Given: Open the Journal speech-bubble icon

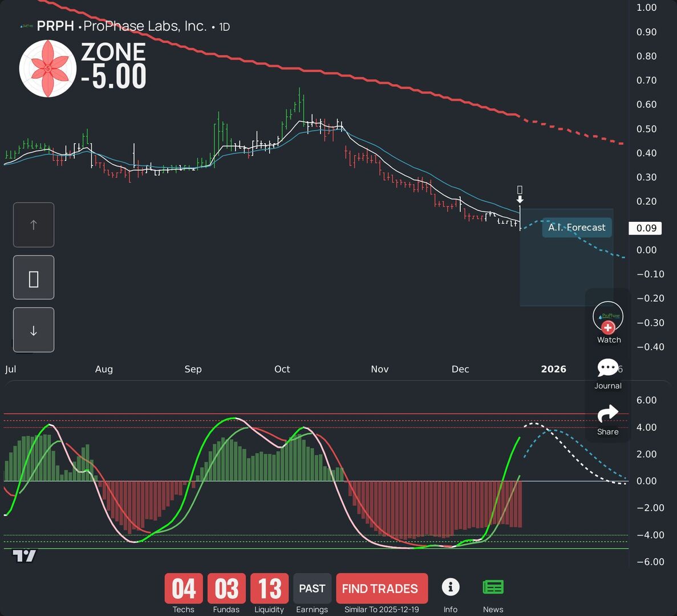Looking at the screenshot, I should [x=608, y=368].
